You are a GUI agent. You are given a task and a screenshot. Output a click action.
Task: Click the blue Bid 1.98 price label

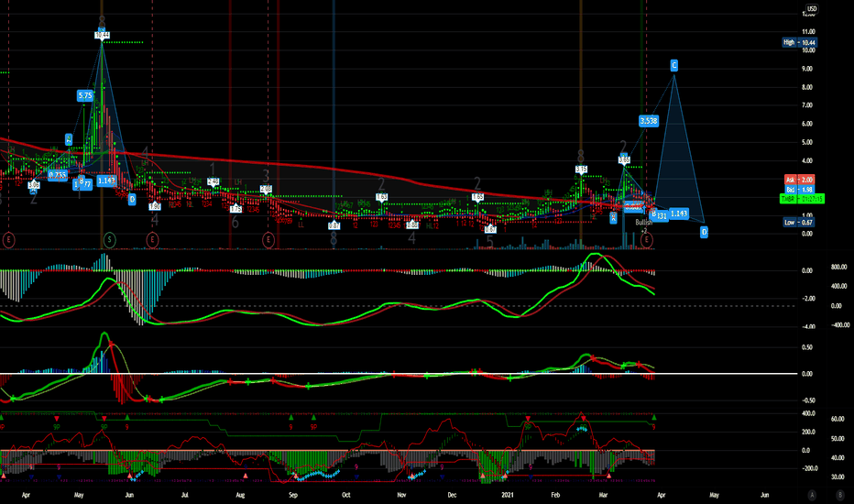tap(800, 190)
